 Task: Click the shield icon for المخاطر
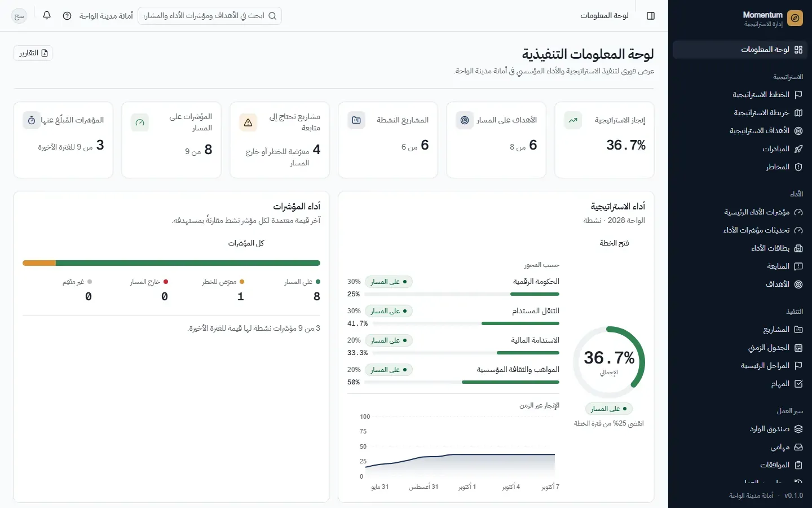(798, 167)
